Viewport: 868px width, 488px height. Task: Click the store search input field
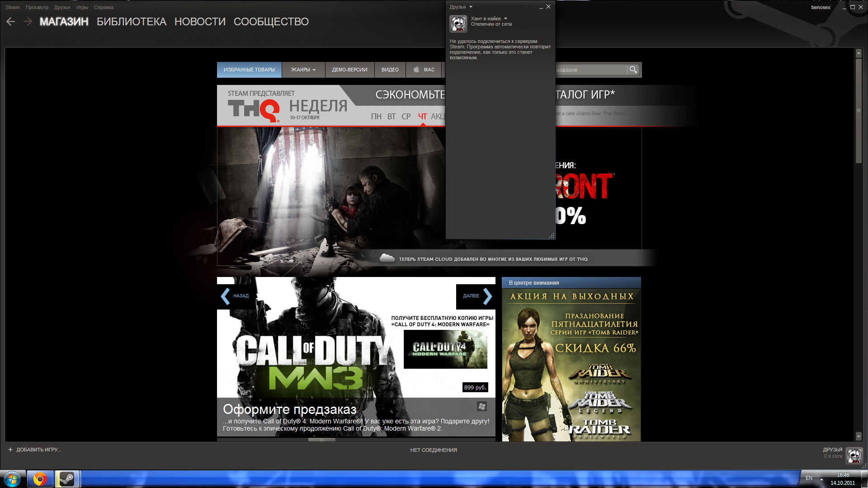590,70
